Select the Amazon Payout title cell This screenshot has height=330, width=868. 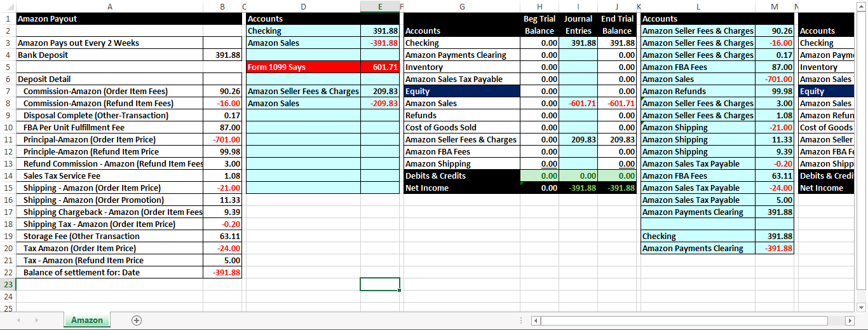click(109, 18)
